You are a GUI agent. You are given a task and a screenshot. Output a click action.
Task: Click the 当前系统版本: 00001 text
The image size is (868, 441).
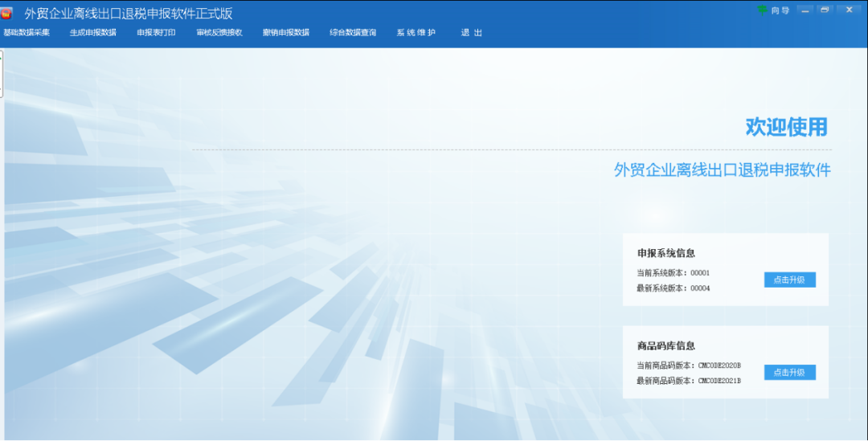click(674, 273)
